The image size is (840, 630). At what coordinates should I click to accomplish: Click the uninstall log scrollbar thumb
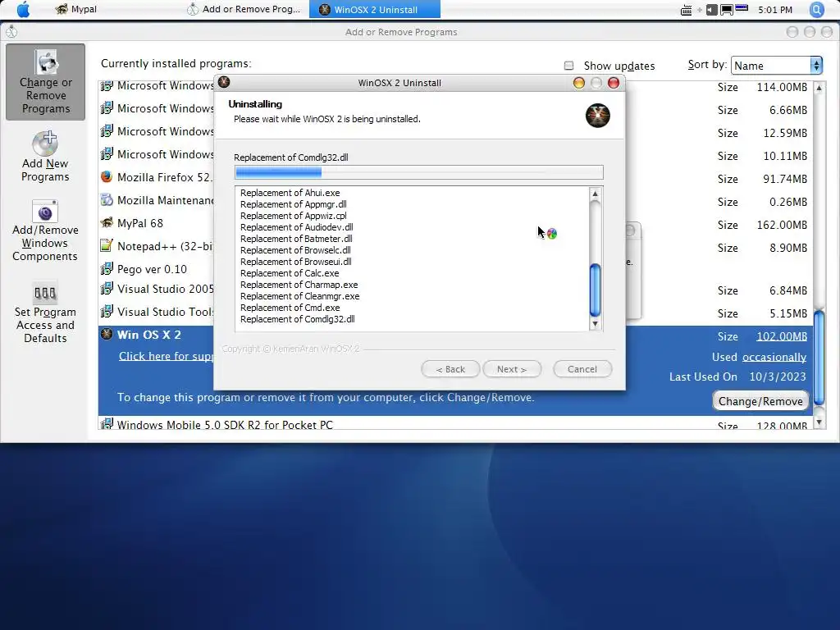(595, 290)
